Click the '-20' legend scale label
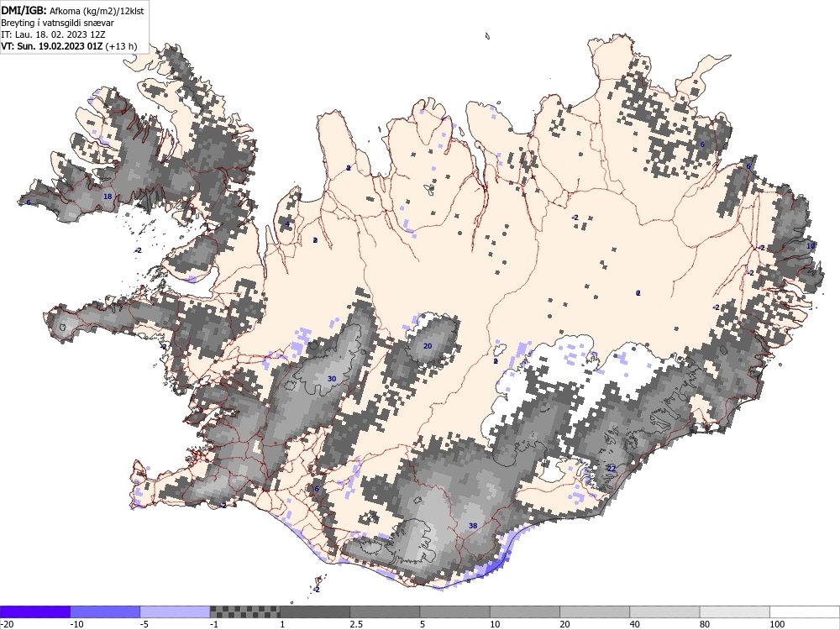 click(x=7, y=624)
